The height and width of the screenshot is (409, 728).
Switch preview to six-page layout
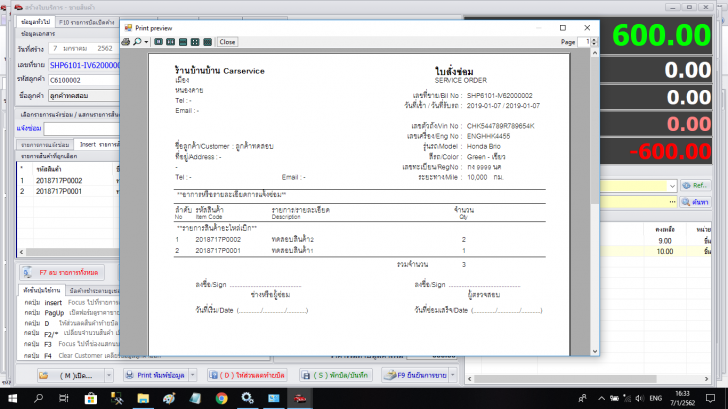click(x=208, y=42)
